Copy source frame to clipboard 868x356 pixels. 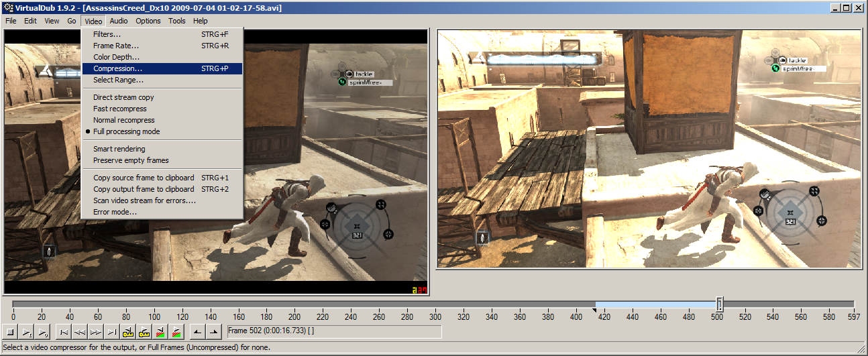tap(162, 178)
